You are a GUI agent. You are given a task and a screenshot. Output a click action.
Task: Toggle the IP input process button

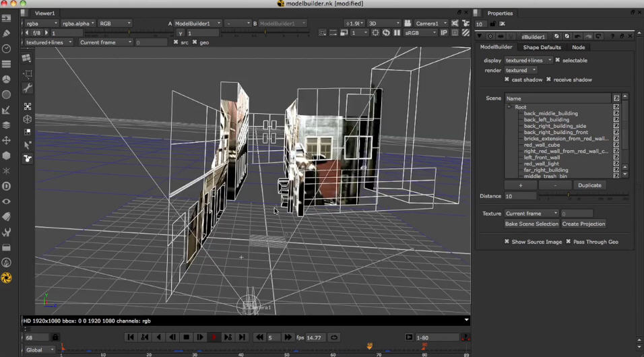(444, 32)
